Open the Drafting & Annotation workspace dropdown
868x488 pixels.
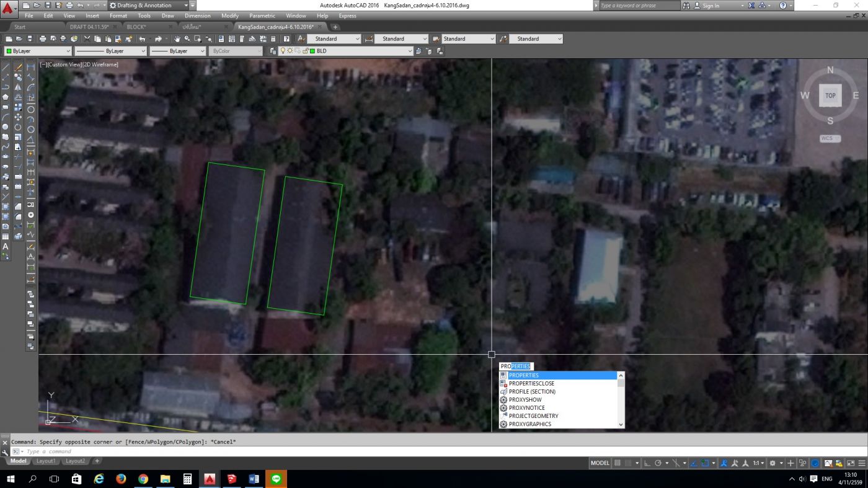pyautogui.click(x=185, y=6)
